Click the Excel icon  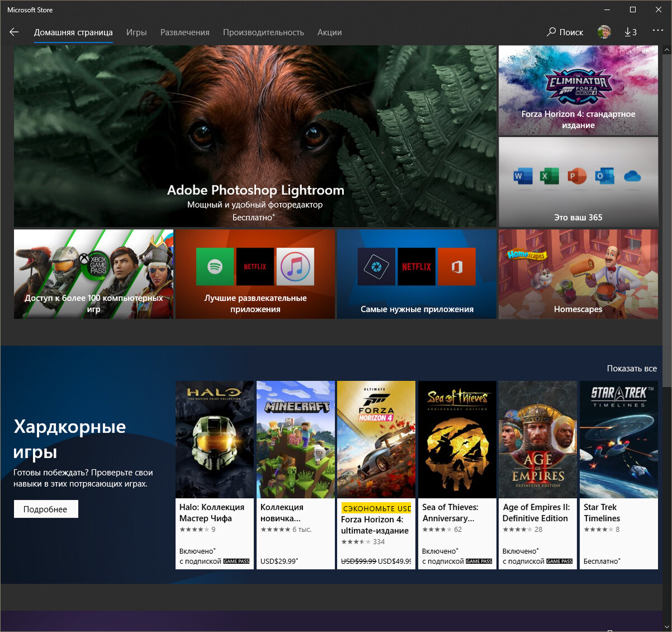(x=549, y=176)
